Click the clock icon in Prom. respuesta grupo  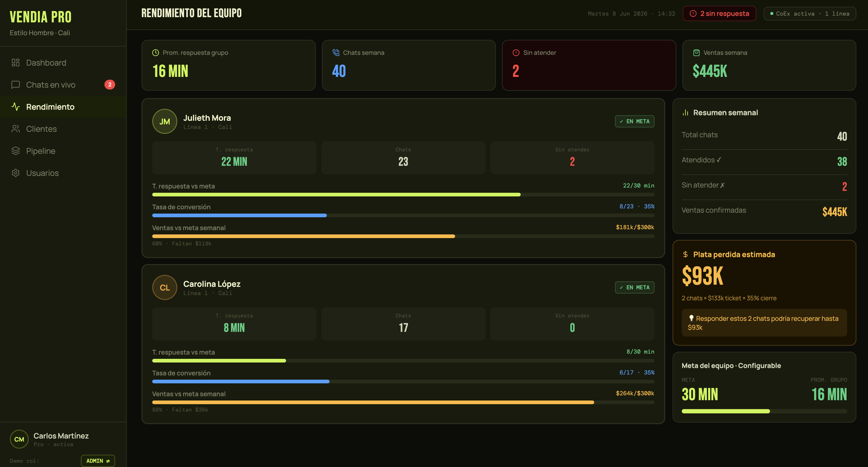pos(155,53)
